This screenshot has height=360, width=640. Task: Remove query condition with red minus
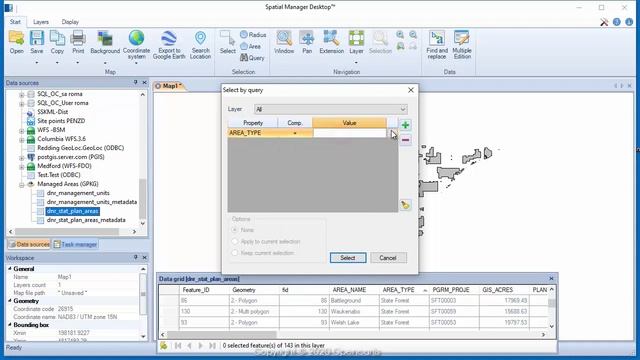405,140
